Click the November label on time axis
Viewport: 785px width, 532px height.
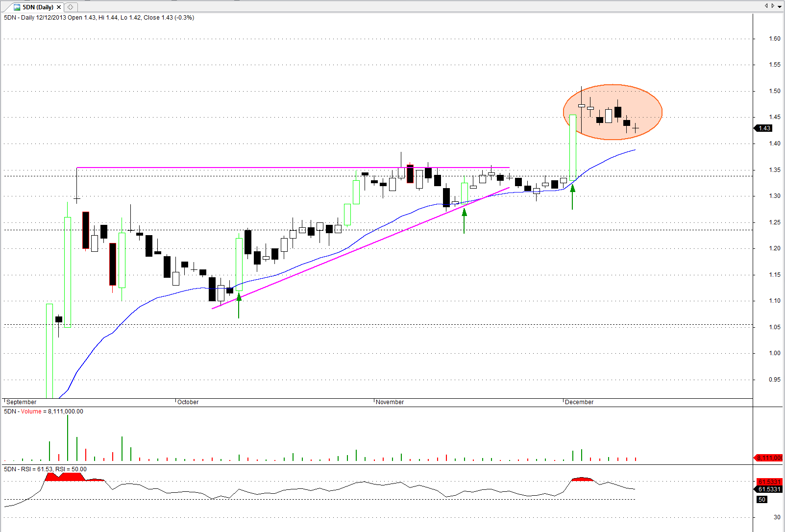[390, 402]
